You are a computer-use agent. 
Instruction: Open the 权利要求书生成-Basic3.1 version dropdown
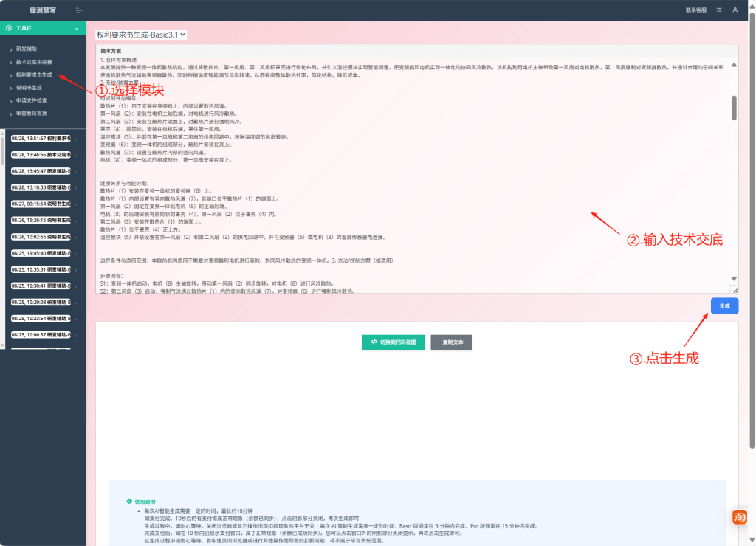click(141, 34)
